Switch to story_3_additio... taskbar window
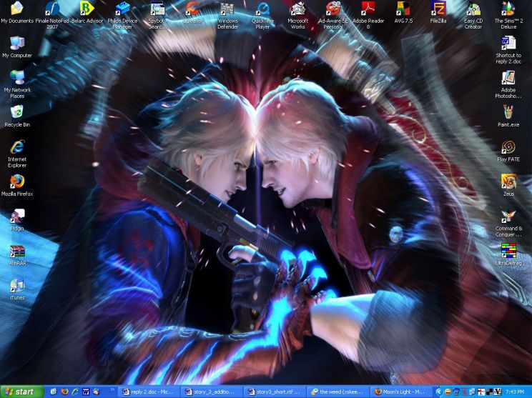This screenshot has width=532, height=398. (x=212, y=392)
